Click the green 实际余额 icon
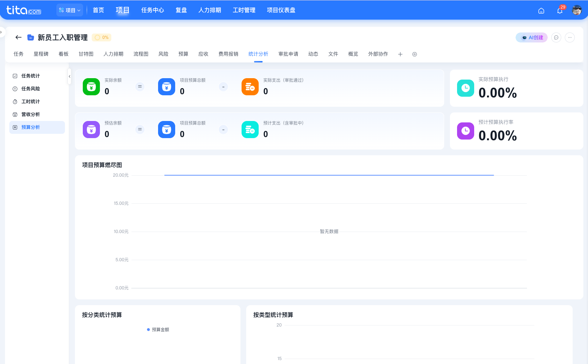The width and height of the screenshot is (588, 364). point(91,87)
